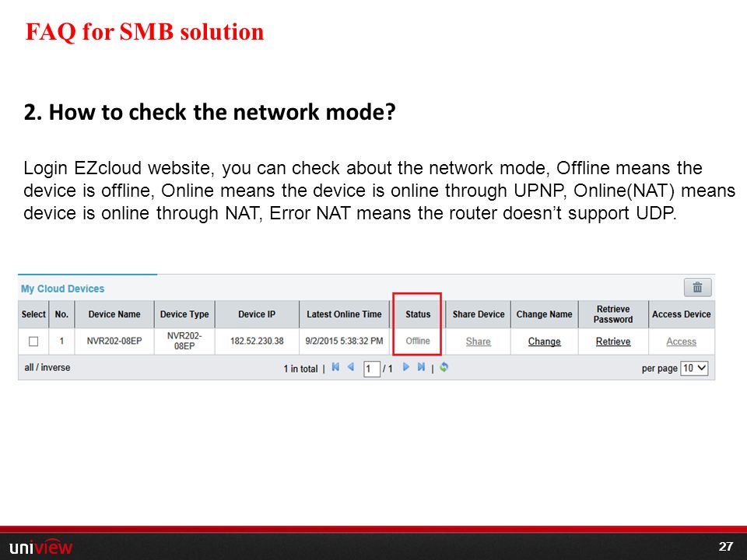Screen dimensions: 747x560
Task: Click the IP 182.52.230.38 cell
Action: click(x=257, y=341)
